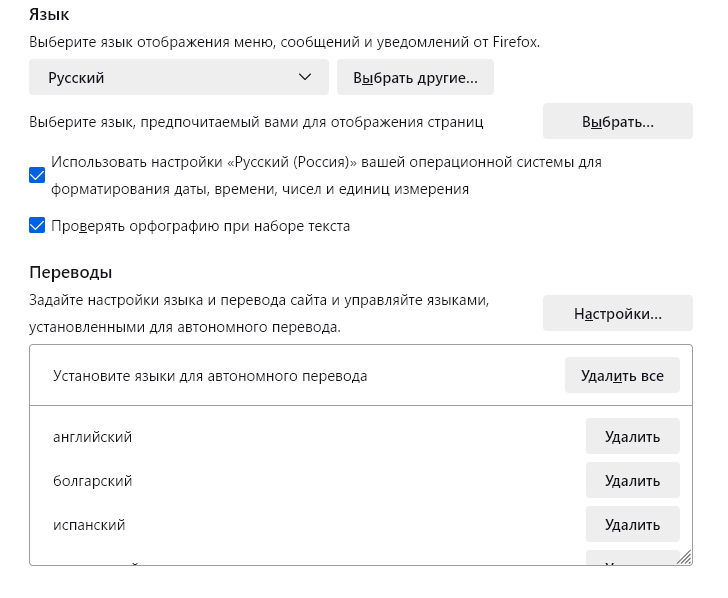Click the болгарский language row label
The width and height of the screenshot is (728, 598).
tap(92, 481)
